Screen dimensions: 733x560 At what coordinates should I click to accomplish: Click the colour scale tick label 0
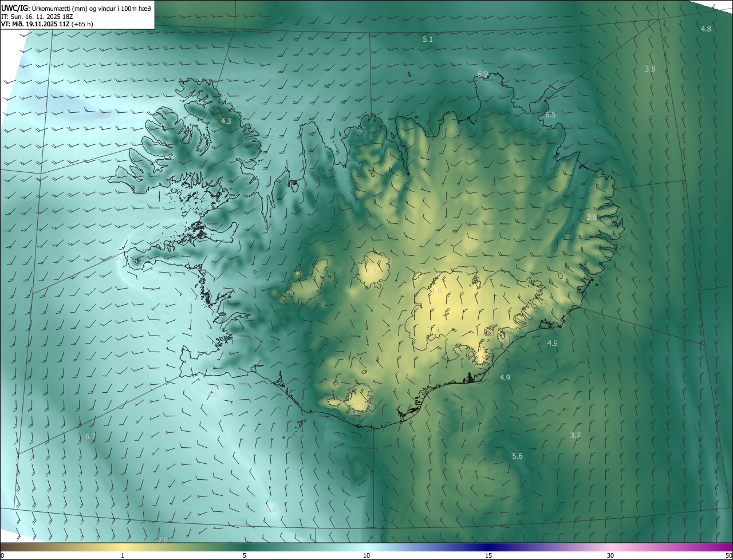tap(2, 556)
